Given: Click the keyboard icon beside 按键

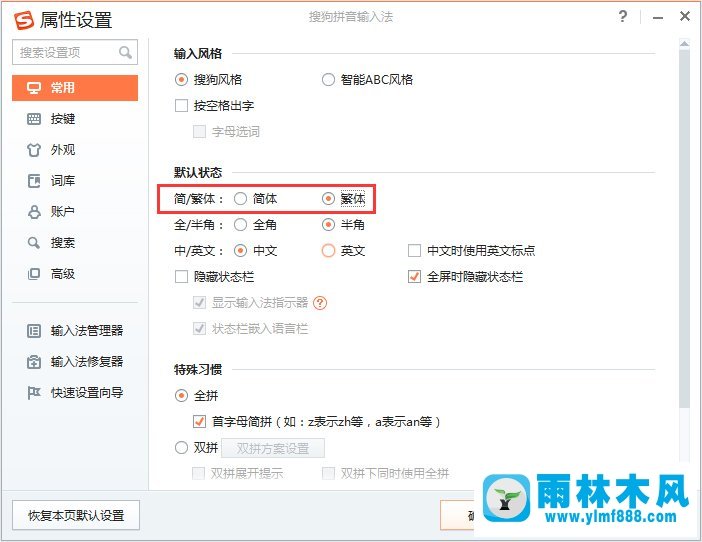Looking at the screenshot, I should [x=34, y=119].
